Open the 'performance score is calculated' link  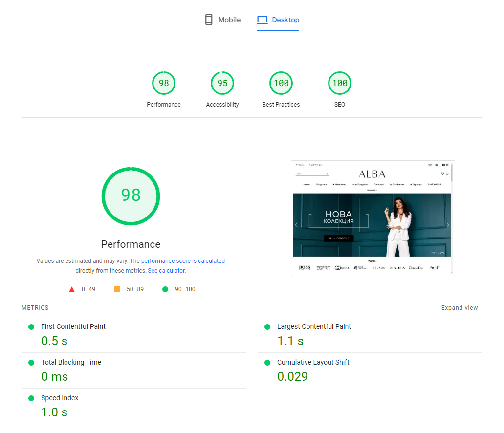click(x=183, y=261)
